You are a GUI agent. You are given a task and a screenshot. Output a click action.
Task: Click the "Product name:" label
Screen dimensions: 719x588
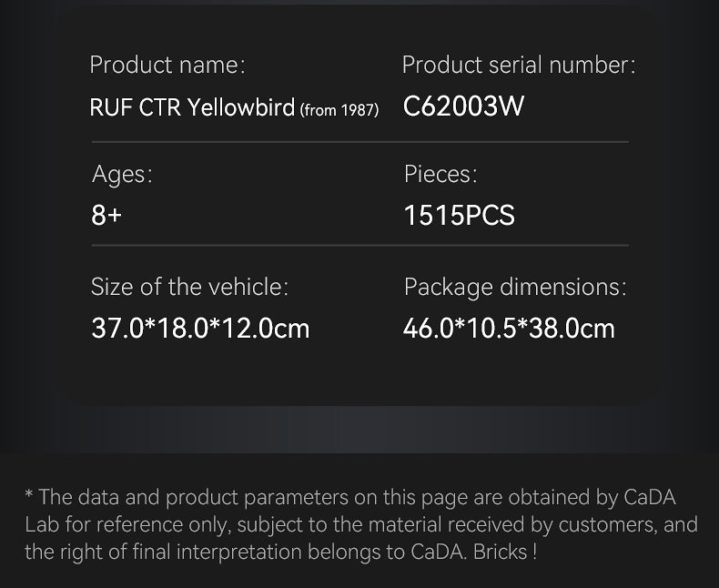167,66
